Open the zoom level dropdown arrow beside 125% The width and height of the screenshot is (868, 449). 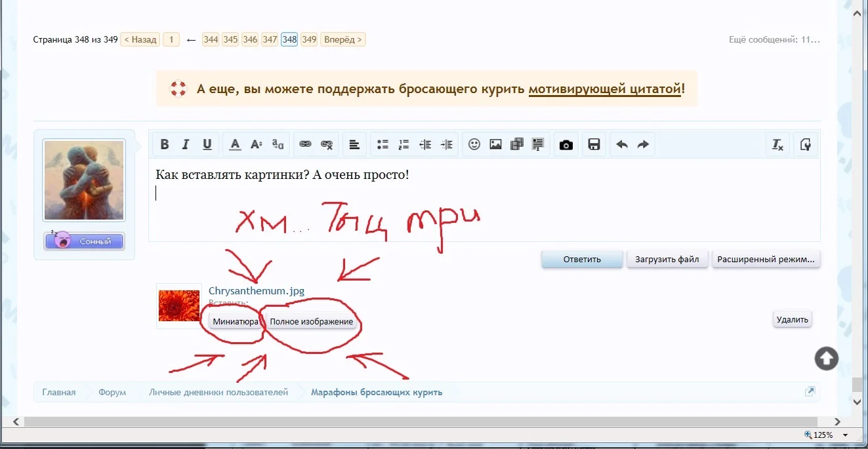tap(845, 435)
